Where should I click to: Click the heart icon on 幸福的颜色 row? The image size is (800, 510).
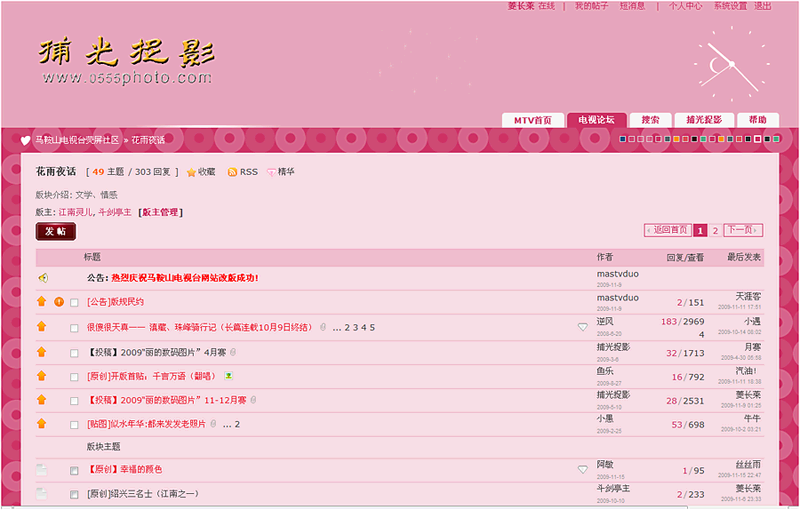click(x=583, y=469)
